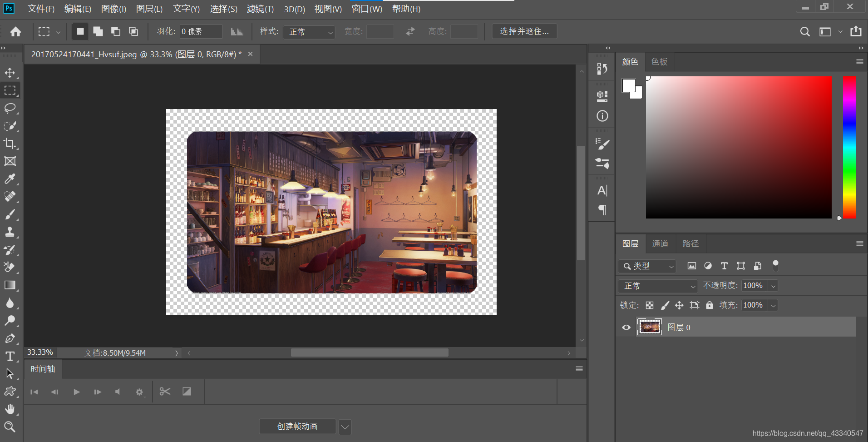Select the Path Selection tool
This screenshot has width=868, height=442.
click(10, 374)
